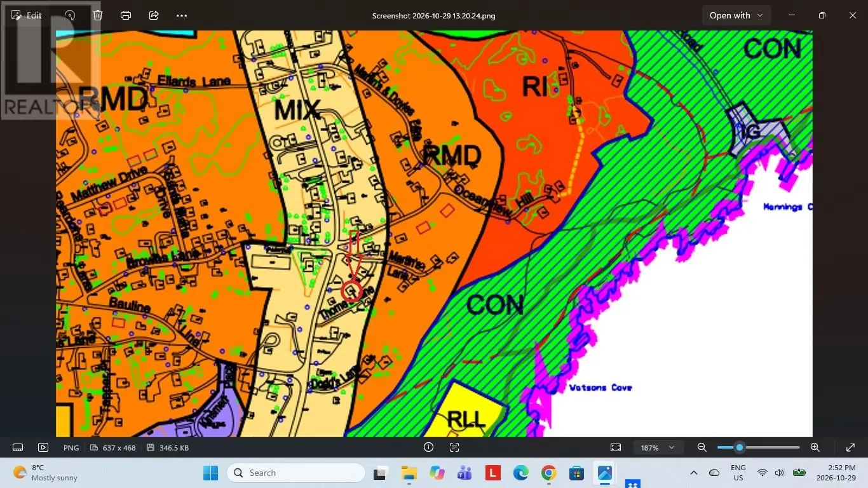Image resolution: width=868 pixels, height=488 pixels.
Task: Open the file info icon in status bar
Action: click(x=428, y=447)
